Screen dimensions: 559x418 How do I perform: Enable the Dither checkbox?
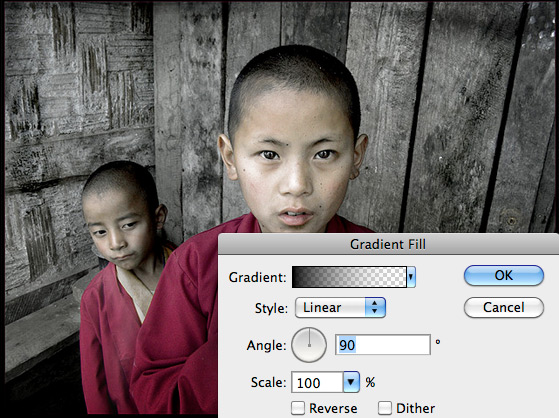[385, 408]
